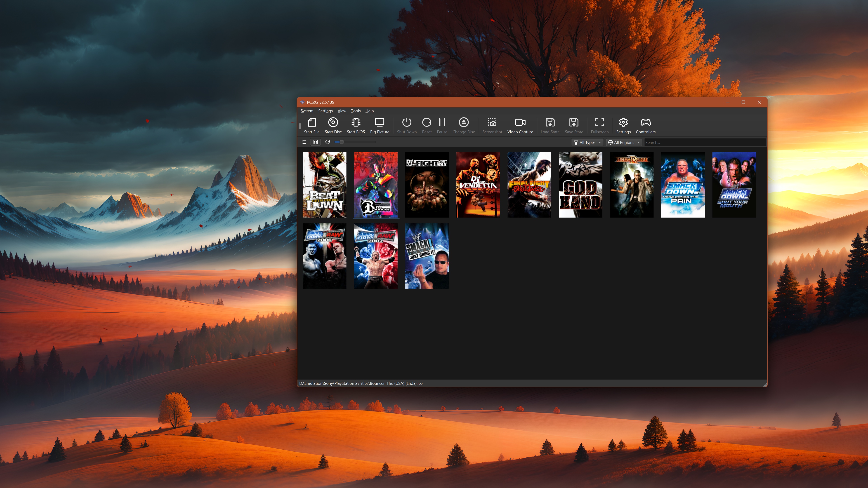Screen dimensions: 868x488
Task: Select SmackDown Just Bring It cover
Action: pos(427,256)
